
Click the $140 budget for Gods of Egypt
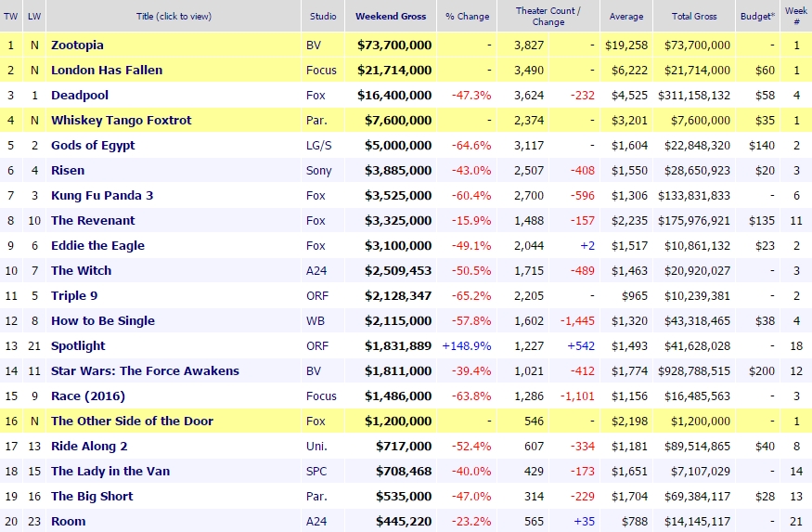coord(762,146)
